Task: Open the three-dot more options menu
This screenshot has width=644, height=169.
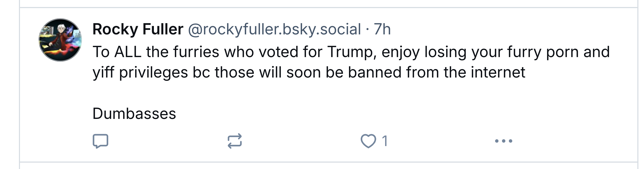Action: tap(504, 141)
